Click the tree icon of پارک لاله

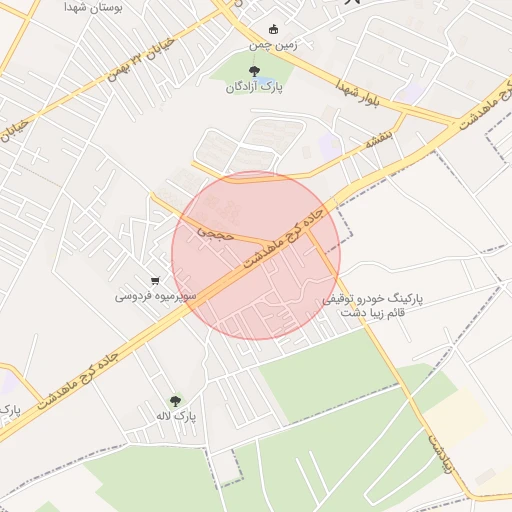click(x=175, y=401)
